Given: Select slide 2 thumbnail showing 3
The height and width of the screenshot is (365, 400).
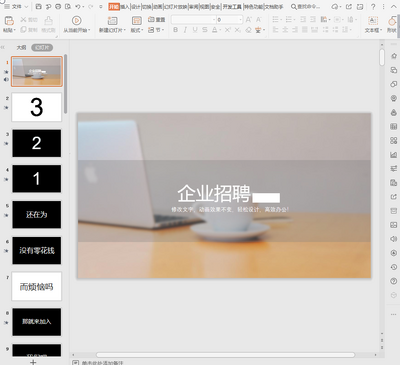Looking at the screenshot, I should 37,107.
